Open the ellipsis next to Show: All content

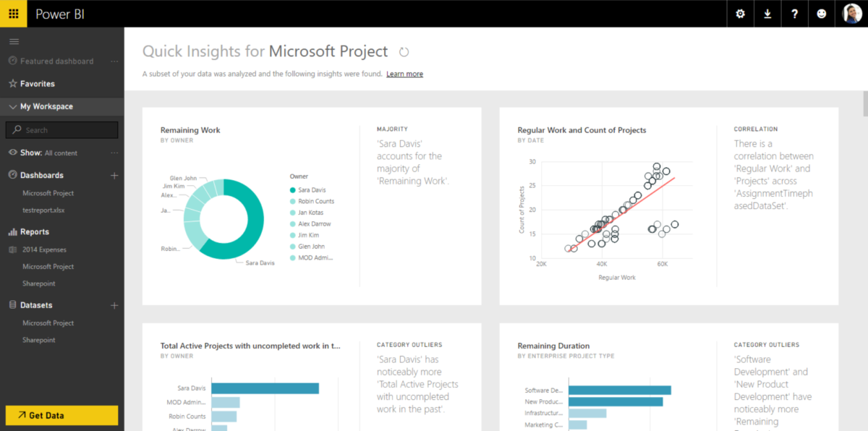point(114,153)
